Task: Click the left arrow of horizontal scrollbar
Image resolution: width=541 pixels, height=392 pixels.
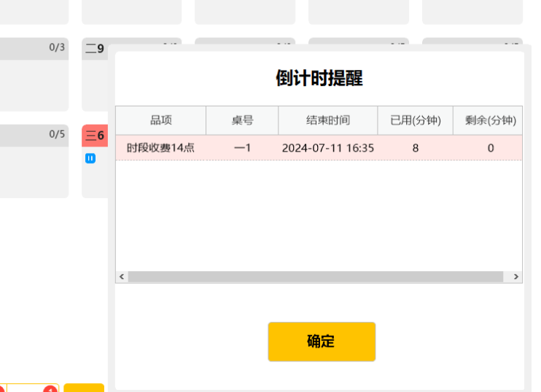Action: 122,277
